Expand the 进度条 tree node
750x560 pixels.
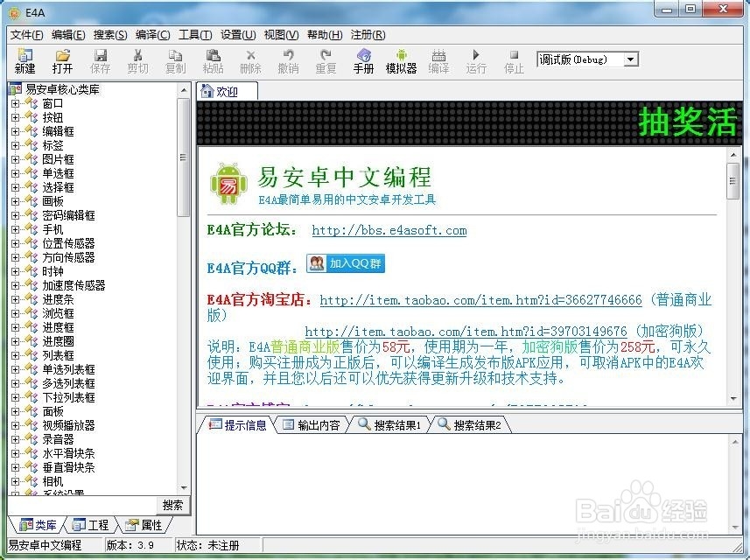[x=15, y=299]
